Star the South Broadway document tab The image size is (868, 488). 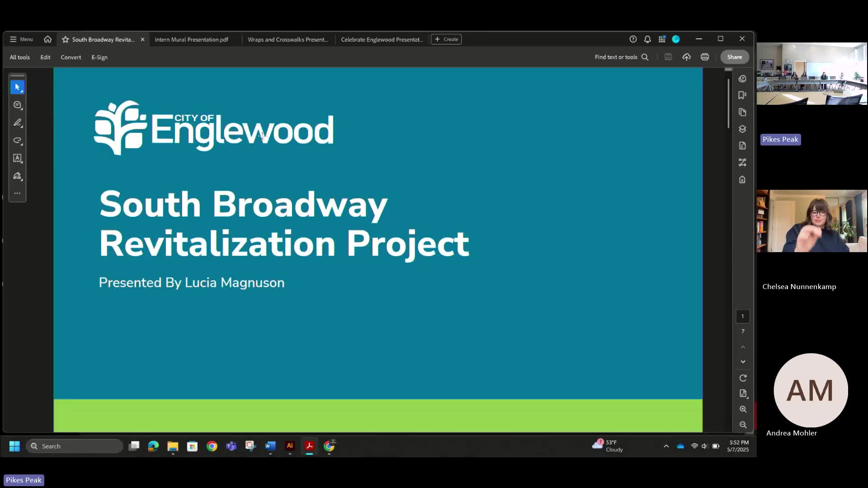click(66, 39)
